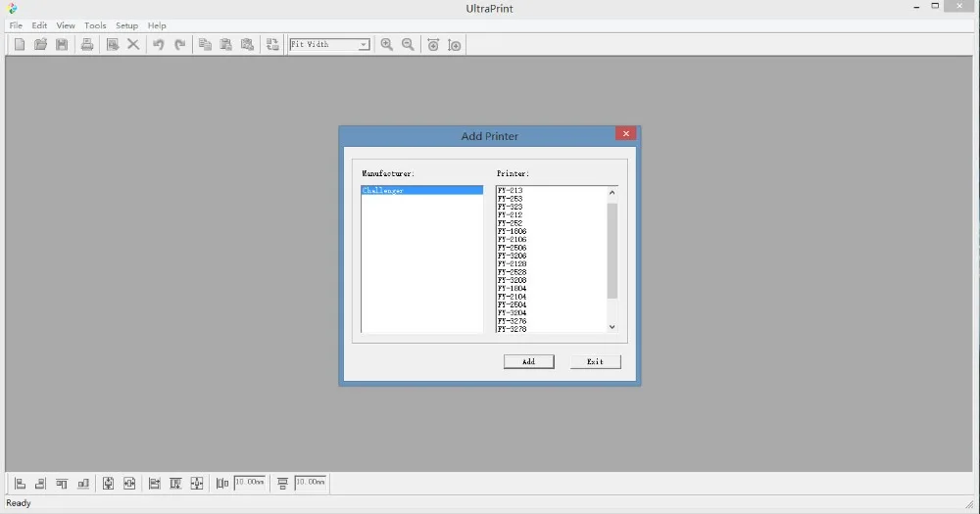Redo the last action
This screenshot has height=514, width=980.
click(180, 44)
